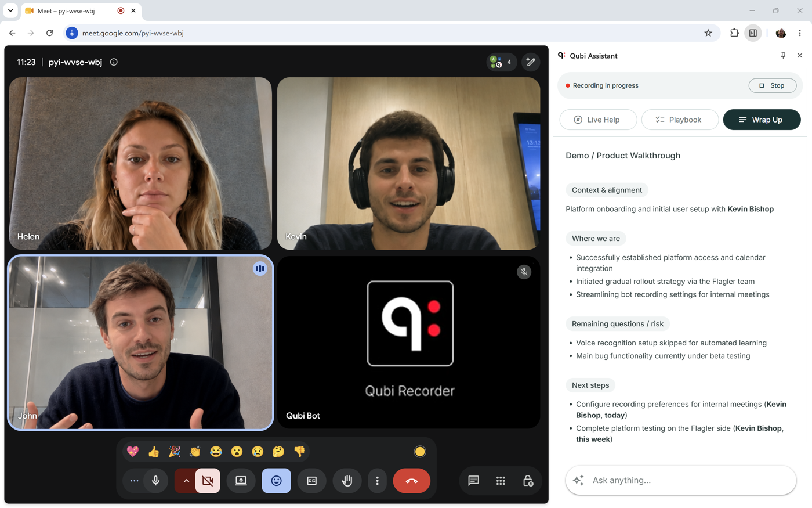Image resolution: width=812 pixels, height=508 pixels.
Task: Close the Qubi Assistant panel
Action: [800, 56]
